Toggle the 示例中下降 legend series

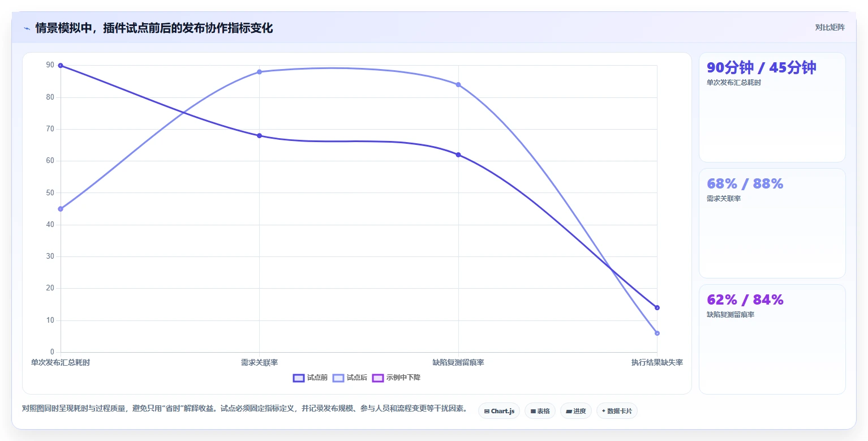396,378
